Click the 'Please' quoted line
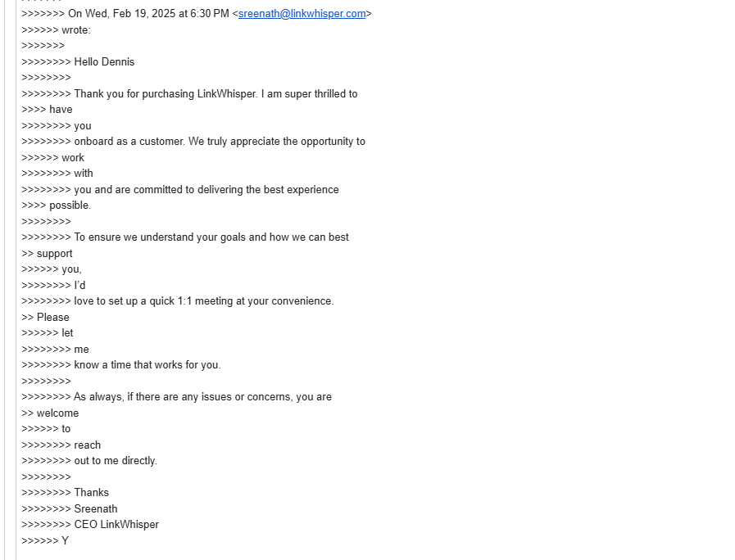The width and height of the screenshot is (735, 560). coord(53,318)
